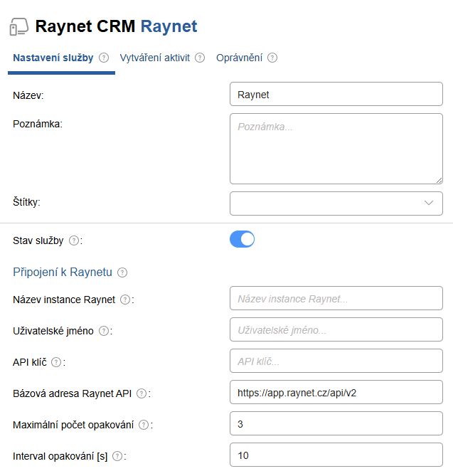
Task: Show help for Název instance Raynet
Action: tap(125, 300)
